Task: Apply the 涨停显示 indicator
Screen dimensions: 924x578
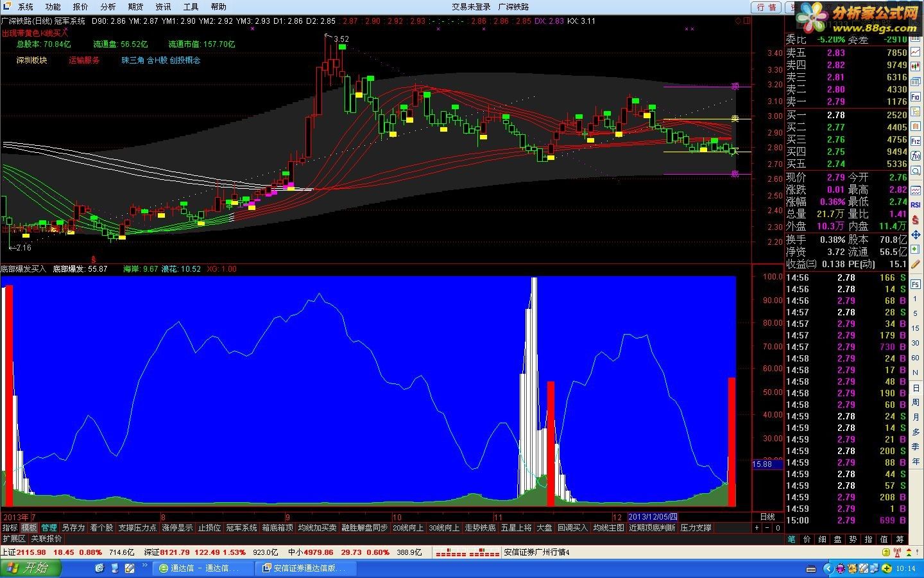Action: click(177, 528)
